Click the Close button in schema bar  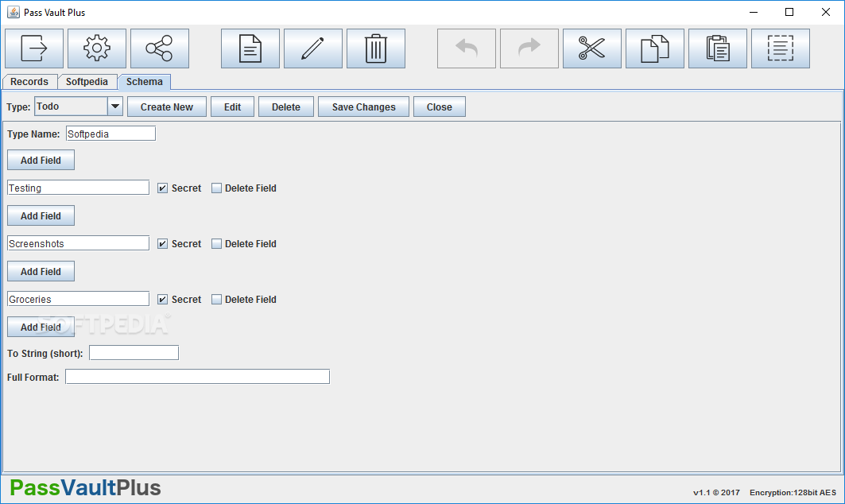[x=440, y=107]
